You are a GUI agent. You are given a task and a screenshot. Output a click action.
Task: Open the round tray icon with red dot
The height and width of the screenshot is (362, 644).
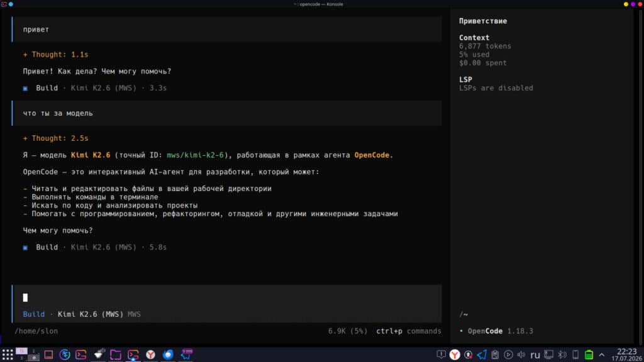tap(468, 354)
